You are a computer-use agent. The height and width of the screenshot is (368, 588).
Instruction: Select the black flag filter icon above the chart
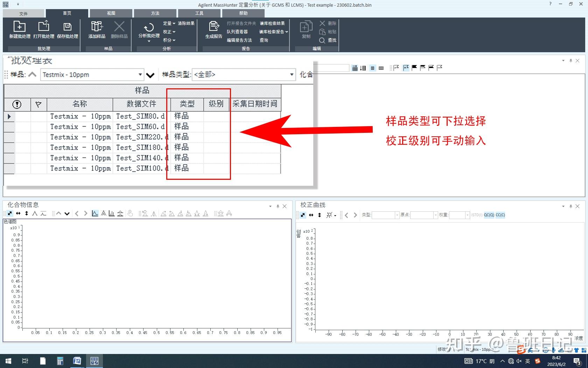coord(414,68)
